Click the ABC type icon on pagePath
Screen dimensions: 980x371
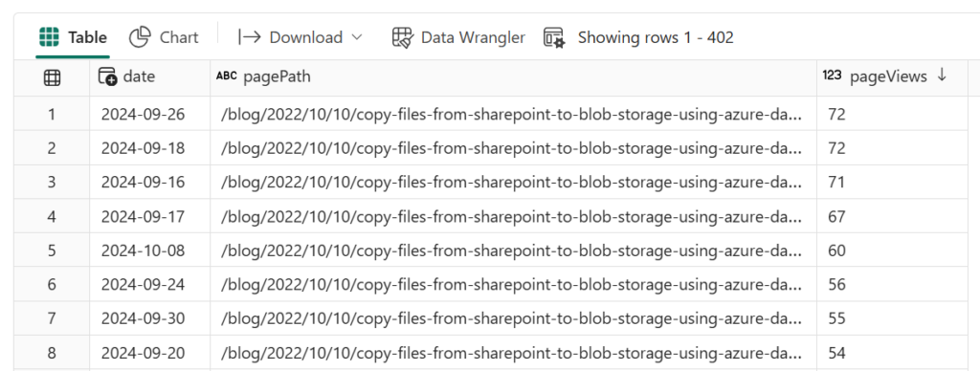[x=226, y=76]
